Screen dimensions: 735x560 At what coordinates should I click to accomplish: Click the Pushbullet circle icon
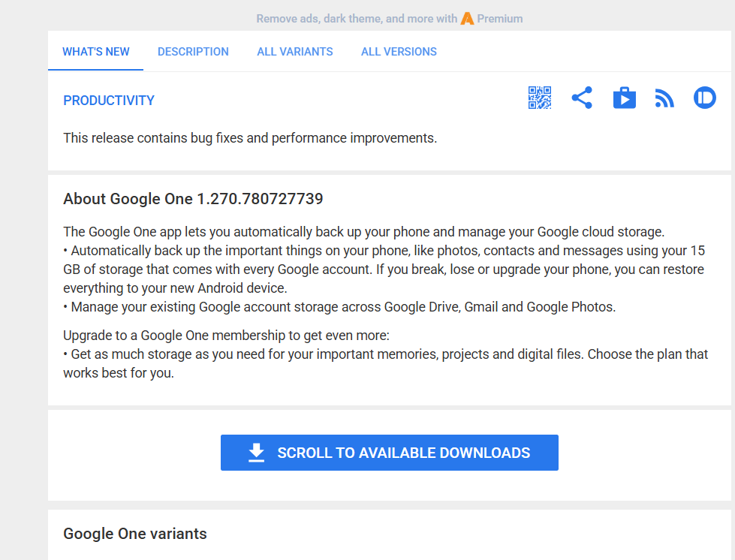pyautogui.click(x=704, y=98)
